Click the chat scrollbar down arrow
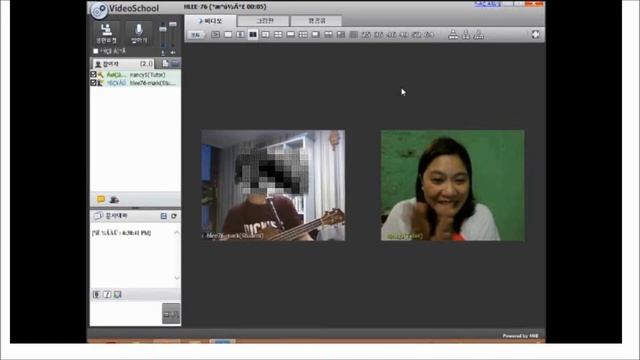The width and height of the screenshot is (640, 360). pos(177,278)
